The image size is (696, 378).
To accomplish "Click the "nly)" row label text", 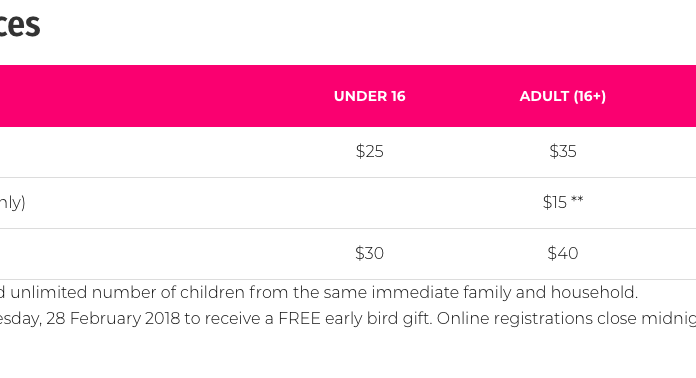I will [x=12, y=203].
